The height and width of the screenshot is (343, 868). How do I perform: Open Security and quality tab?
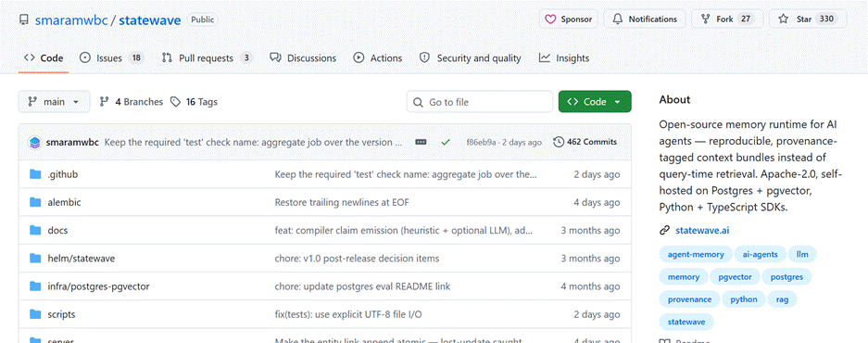click(470, 58)
